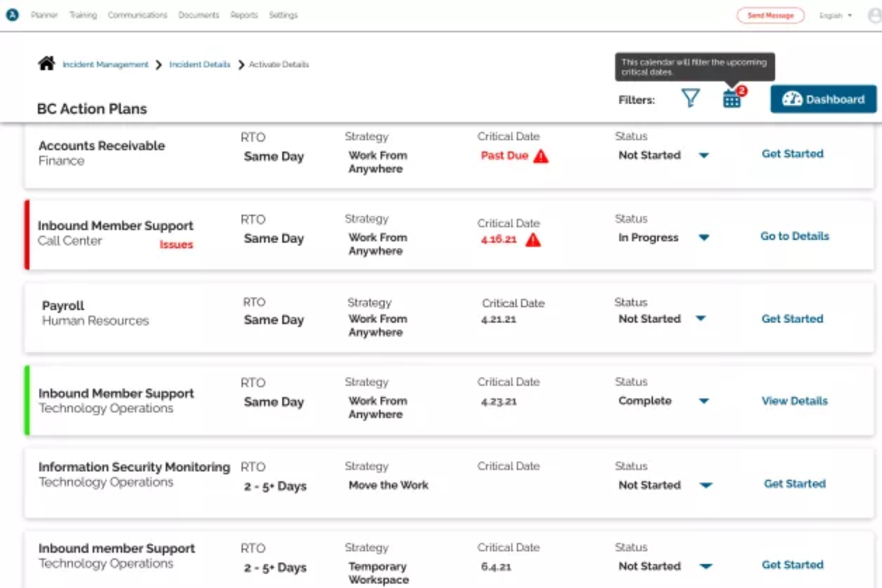Screen dimensions: 882x588
Task: Click the Send Message button
Action: (771, 15)
